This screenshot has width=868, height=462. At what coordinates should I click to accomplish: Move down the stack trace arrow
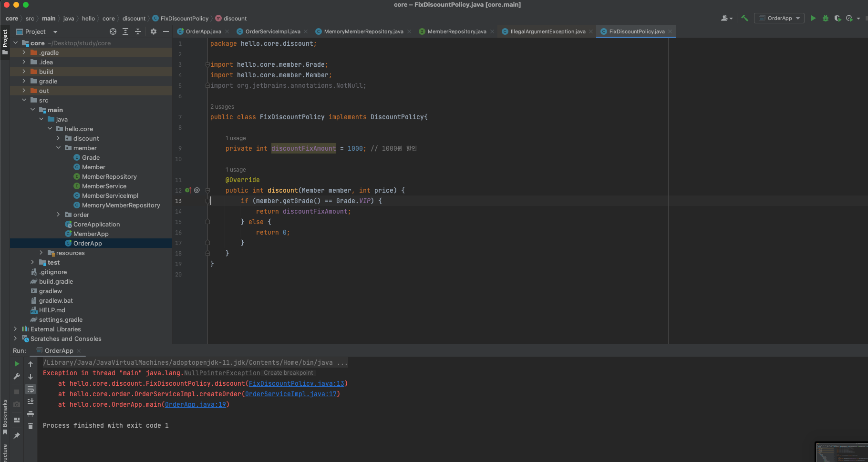coord(31,377)
